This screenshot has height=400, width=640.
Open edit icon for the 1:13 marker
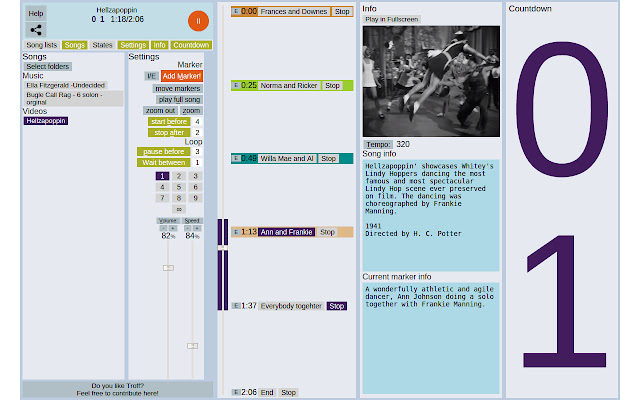point(236,232)
